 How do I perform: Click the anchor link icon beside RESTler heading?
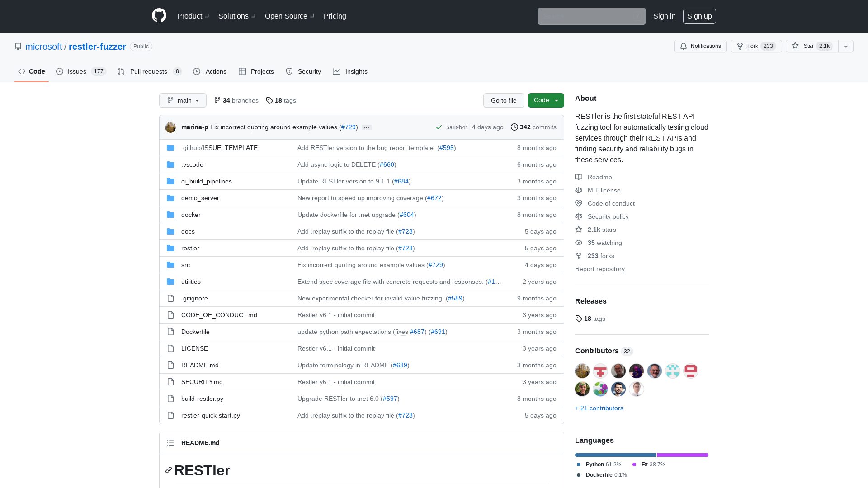point(169,470)
